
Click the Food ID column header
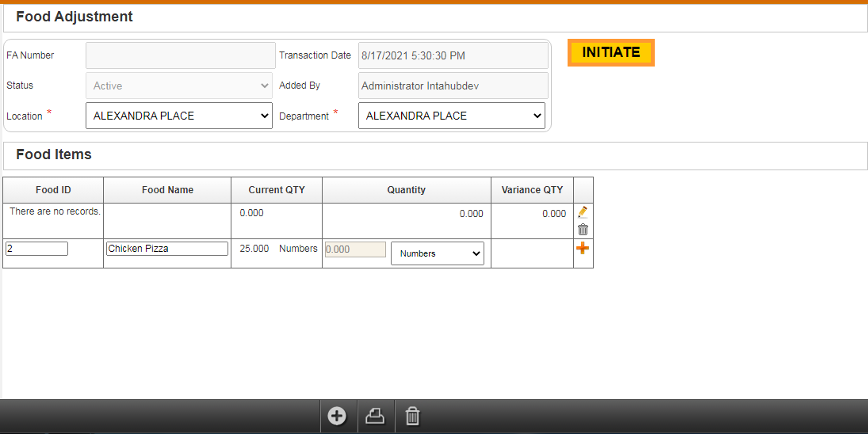(53, 190)
